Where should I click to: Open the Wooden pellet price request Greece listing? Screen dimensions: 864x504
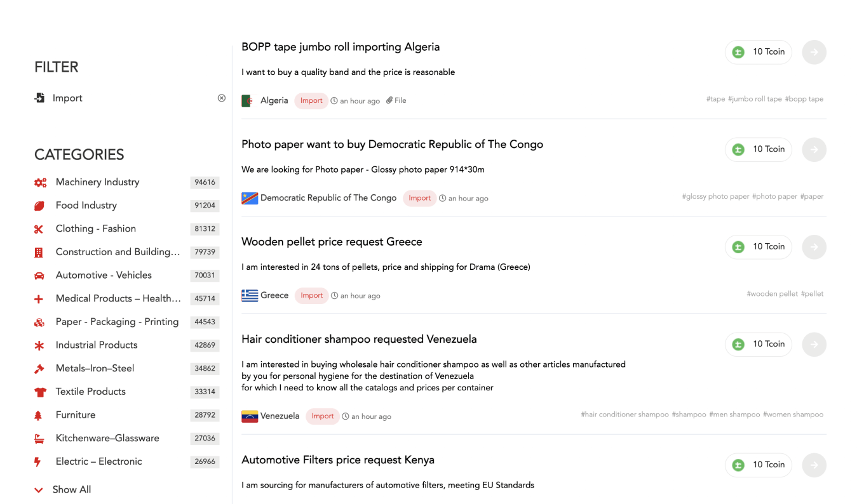[332, 242]
